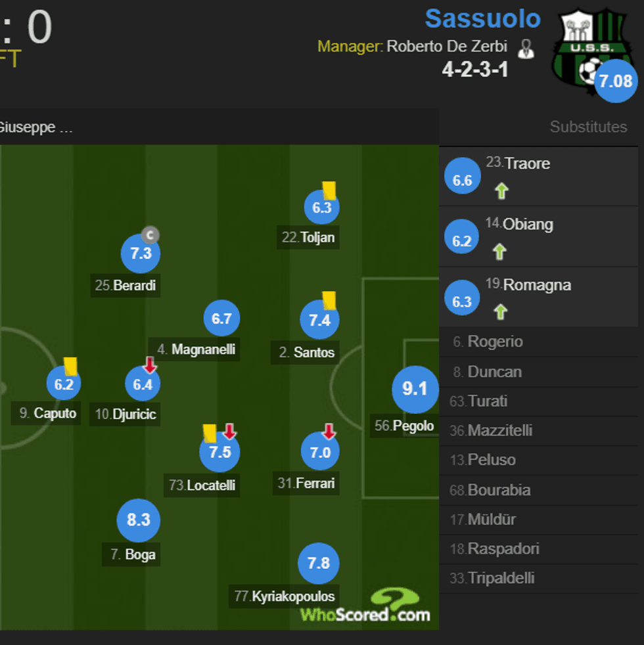Select substitute Obiang in the bench list
Screen dimensions: 644x645
pyautogui.click(x=528, y=224)
